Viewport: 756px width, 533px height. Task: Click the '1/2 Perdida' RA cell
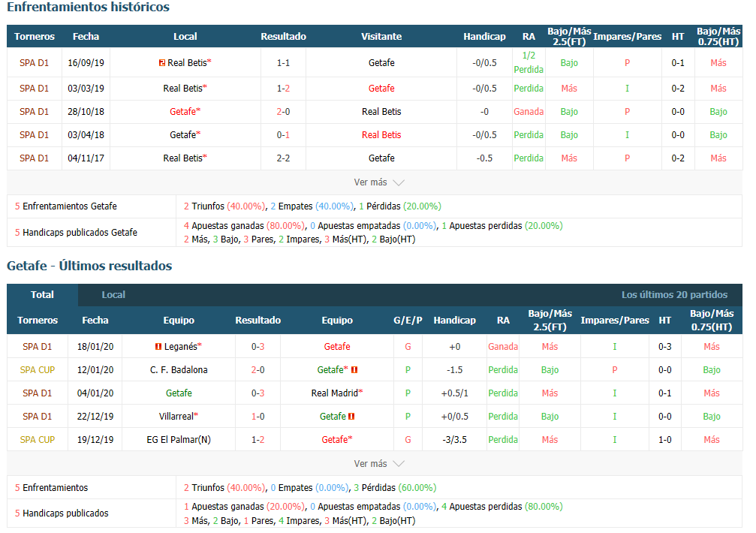coord(529,62)
